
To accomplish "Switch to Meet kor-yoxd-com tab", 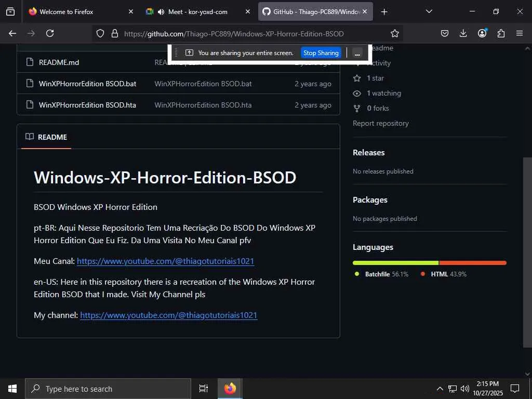I will [x=198, y=11].
